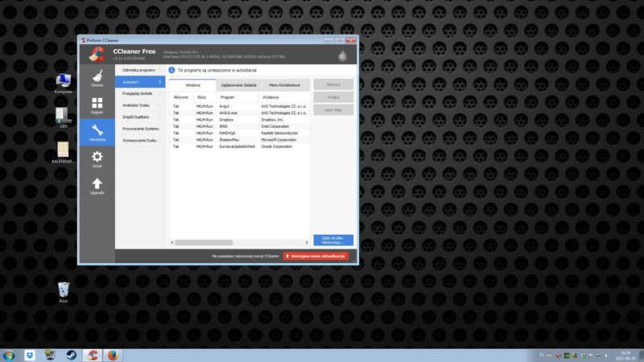
Task: Open Wymazywanie Dysku tool
Action: [140, 140]
